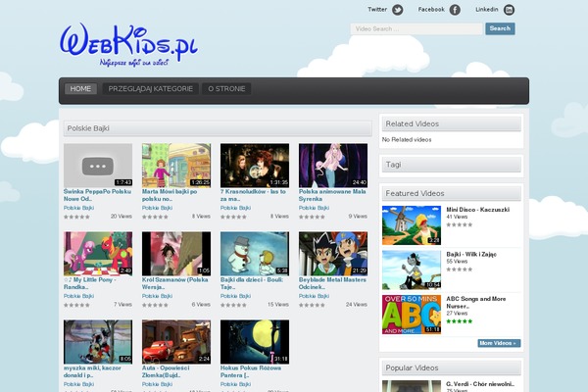This screenshot has height=392, width=588.
Task: Click the WebKids.pl logo
Action: 128,45
